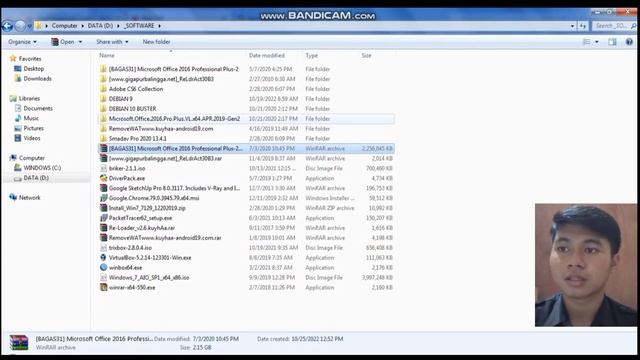Select the Re-Loader_v2.6.kuyhAa.rar icon
The width and height of the screenshot is (640, 360).
click(104, 228)
